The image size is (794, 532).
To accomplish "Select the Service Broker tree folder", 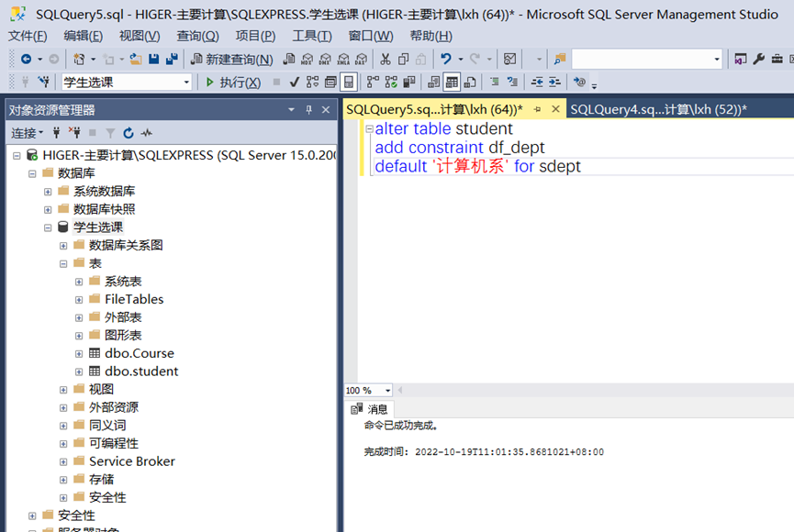I will point(131,461).
